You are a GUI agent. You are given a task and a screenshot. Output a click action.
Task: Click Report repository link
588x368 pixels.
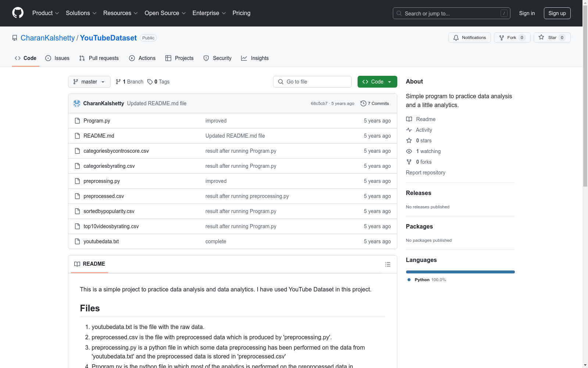click(x=426, y=173)
